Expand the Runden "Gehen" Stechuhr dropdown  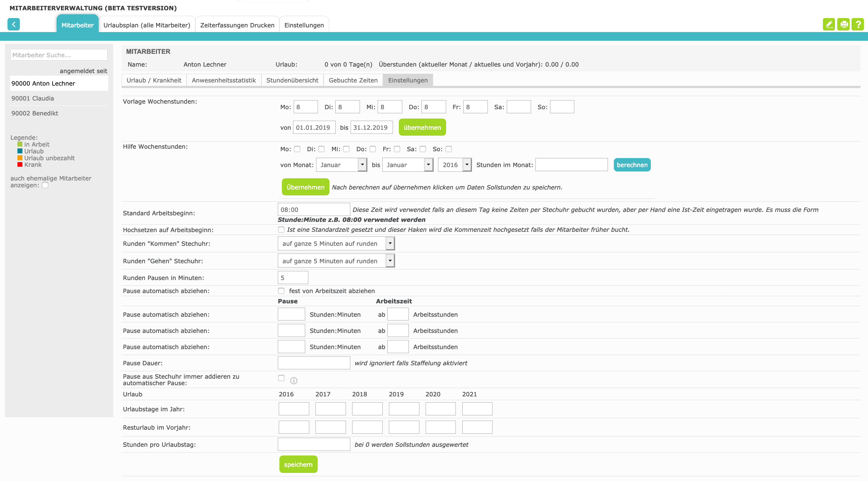(336, 261)
